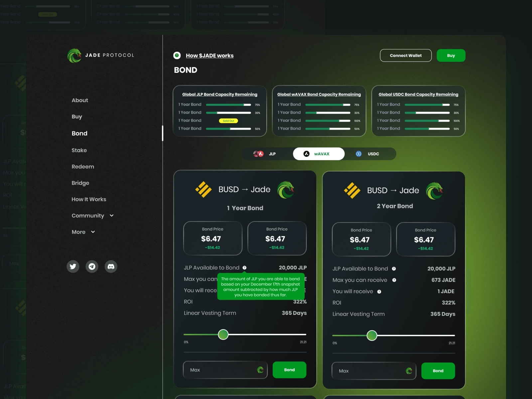Navigate to Redeem in the sidebar
This screenshot has height=399, width=532.
tap(83, 167)
